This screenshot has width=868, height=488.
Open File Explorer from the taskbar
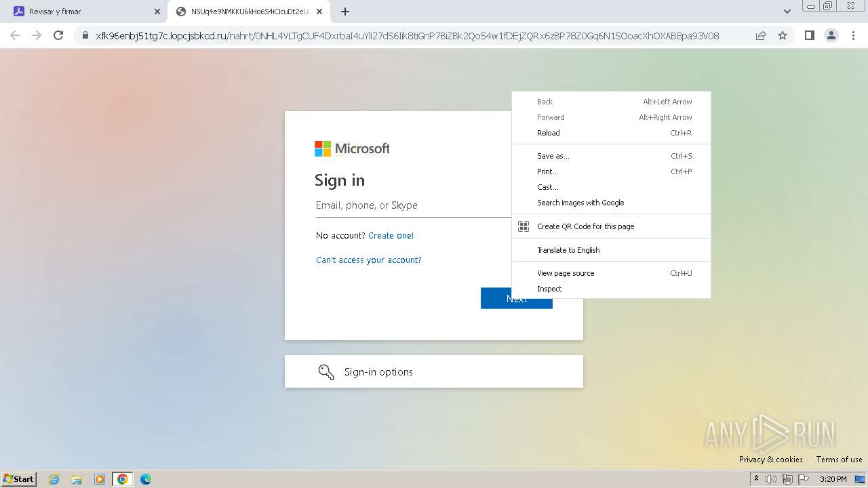pyautogui.click(x=77, y=479)
